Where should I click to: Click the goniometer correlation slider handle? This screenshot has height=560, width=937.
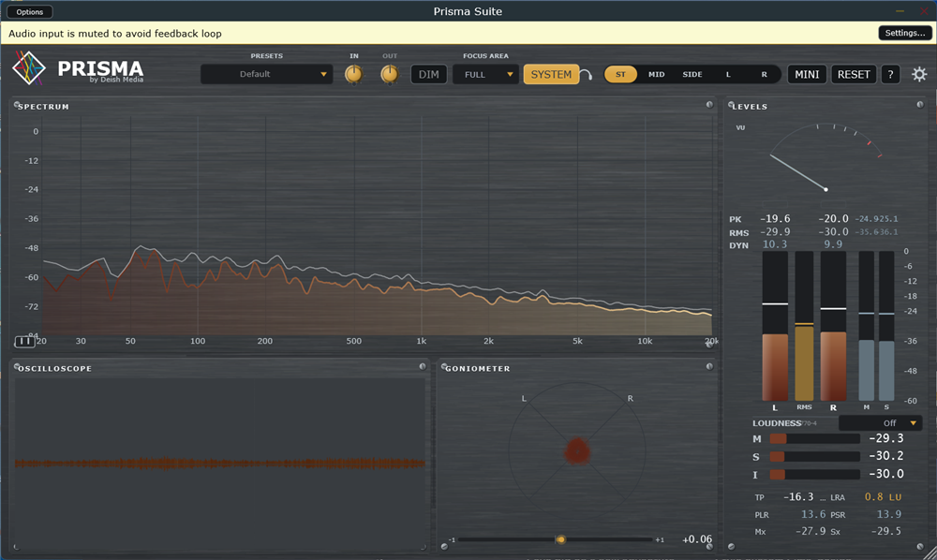point(560,539)
